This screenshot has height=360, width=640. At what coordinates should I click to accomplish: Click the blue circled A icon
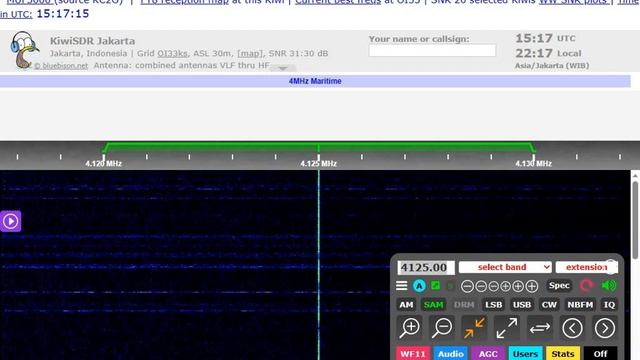click(x=419, y=286)
